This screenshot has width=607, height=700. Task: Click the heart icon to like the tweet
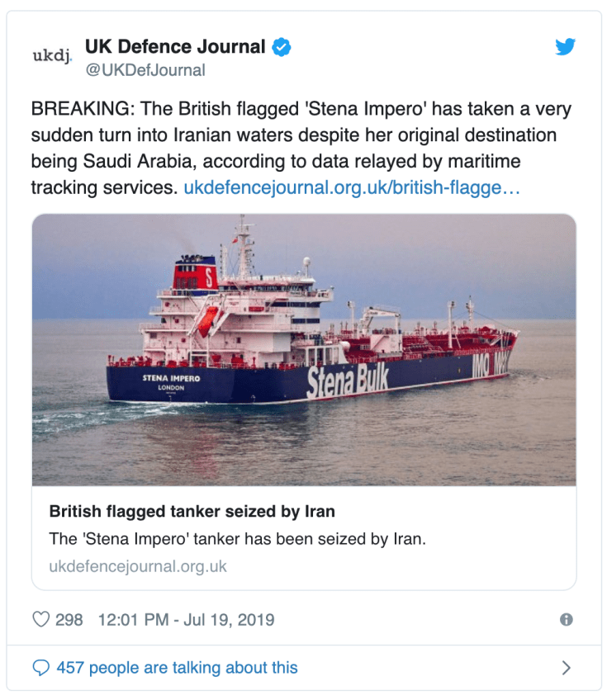point(43,617)
